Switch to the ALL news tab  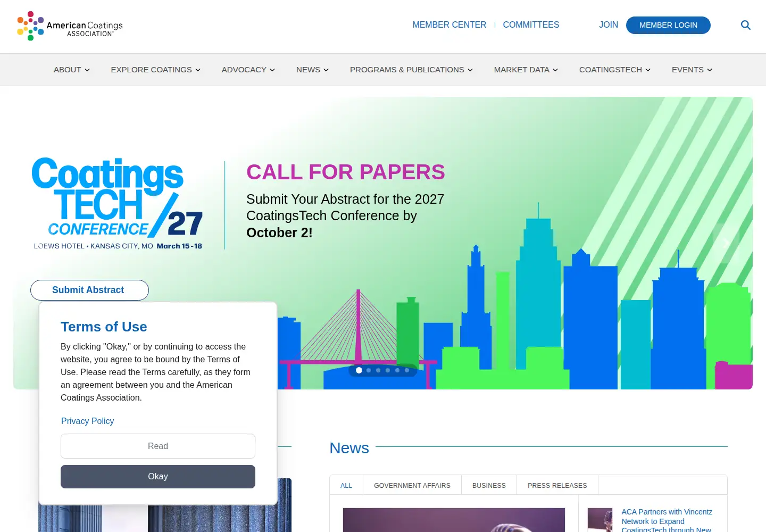tap(346, 485)
